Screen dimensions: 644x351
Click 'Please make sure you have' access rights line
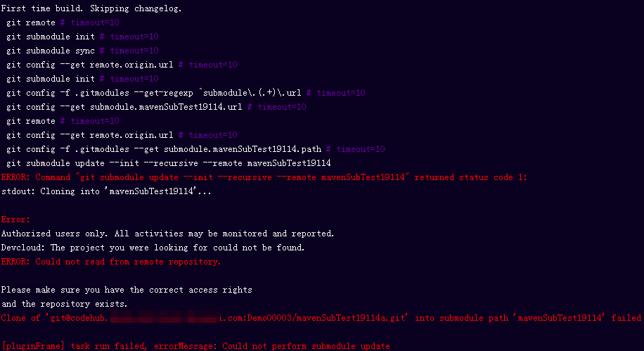point(127,290)
